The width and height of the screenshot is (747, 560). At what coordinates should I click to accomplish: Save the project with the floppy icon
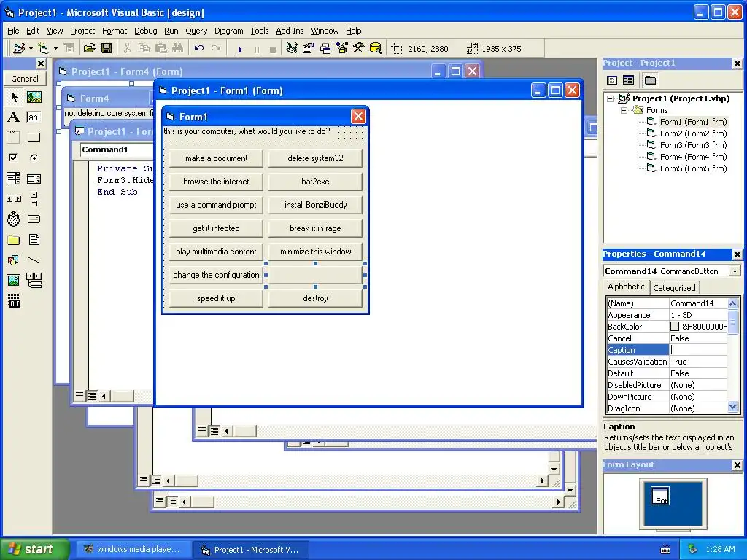pyautogui.click(x=107, y=49)
